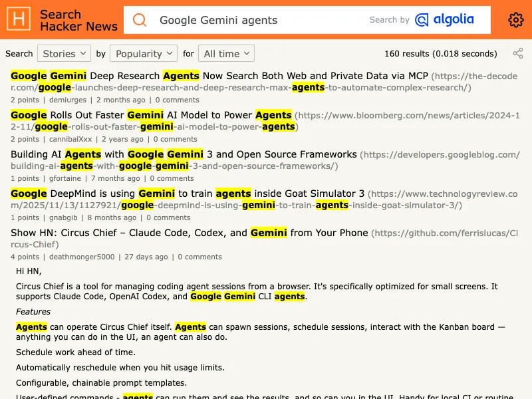
Task: Open the Stories type dropdown
Action: (x=64, y=54)
